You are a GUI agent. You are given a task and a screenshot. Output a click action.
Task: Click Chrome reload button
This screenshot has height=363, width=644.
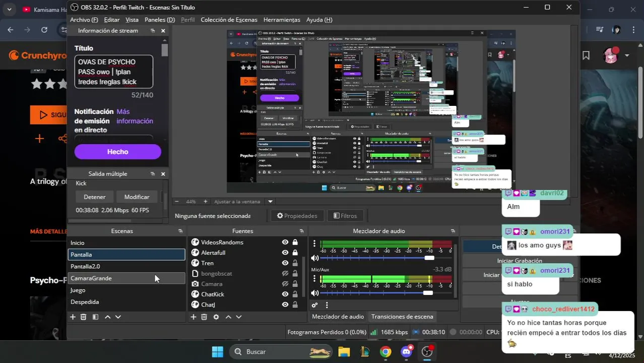coord(44,30)
